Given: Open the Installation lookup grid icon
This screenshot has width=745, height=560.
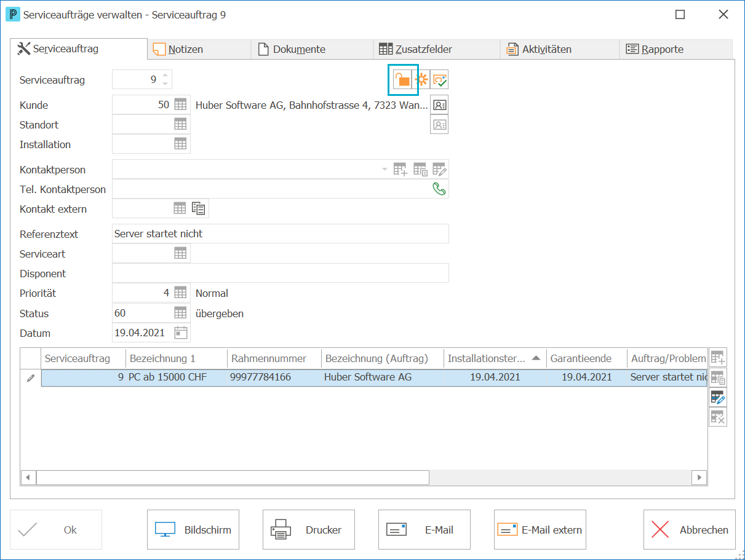Looking at the screenshot, I should pos(180,144).
